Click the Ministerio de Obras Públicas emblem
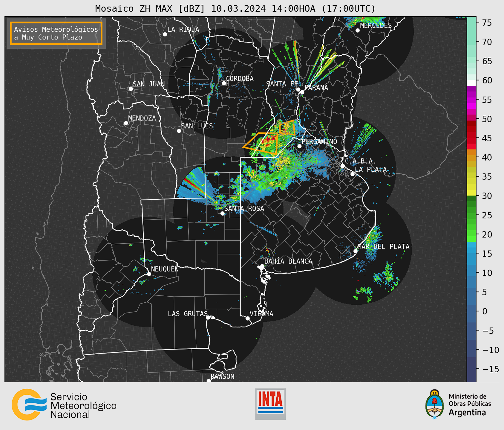The image size is (504, 430). tap(434, 404)
